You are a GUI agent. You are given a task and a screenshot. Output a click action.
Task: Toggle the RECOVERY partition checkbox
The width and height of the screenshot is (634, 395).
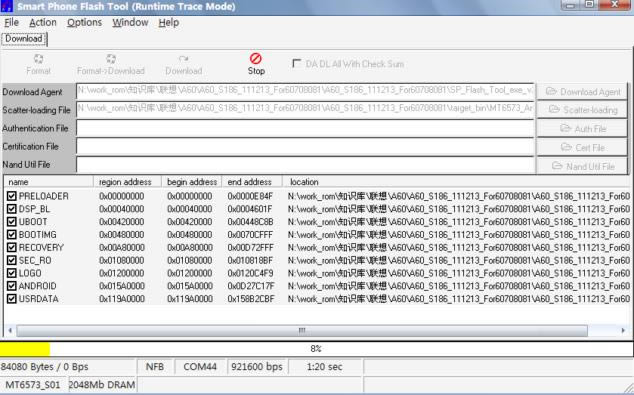(x=11, y=247)
